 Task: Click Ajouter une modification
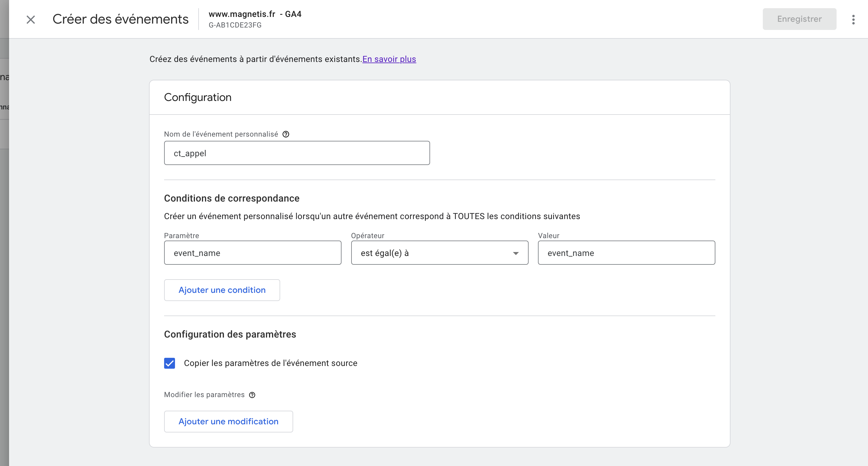228,421
